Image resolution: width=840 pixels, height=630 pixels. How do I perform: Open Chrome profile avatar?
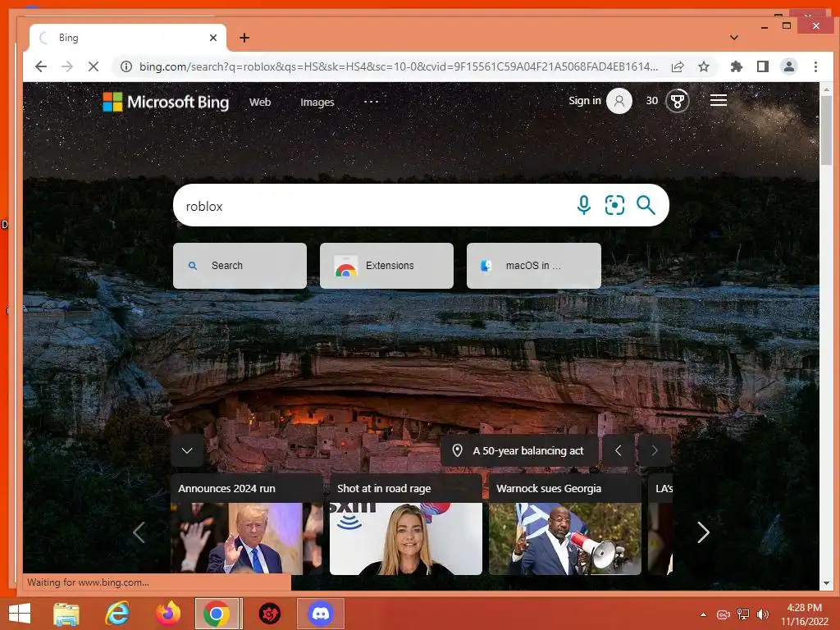(788, 66)
